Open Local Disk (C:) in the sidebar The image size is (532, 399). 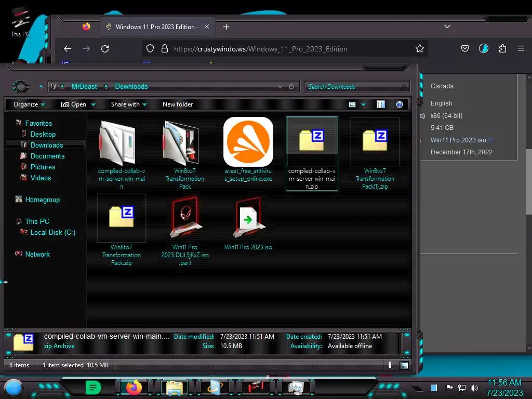[52, 232]
